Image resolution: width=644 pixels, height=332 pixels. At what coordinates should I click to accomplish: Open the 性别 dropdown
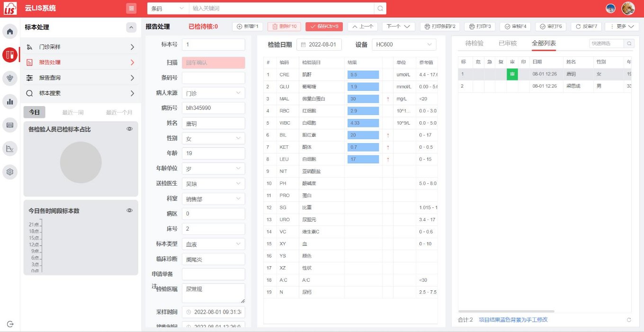(x=214, y=138)
